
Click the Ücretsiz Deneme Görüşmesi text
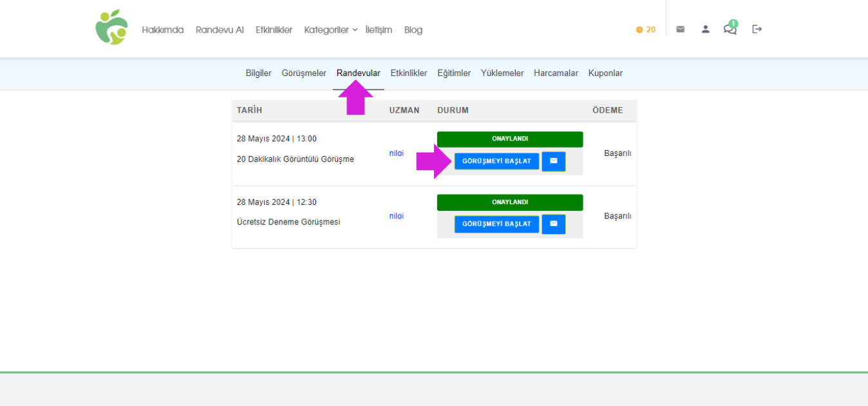tap(288, 222)
